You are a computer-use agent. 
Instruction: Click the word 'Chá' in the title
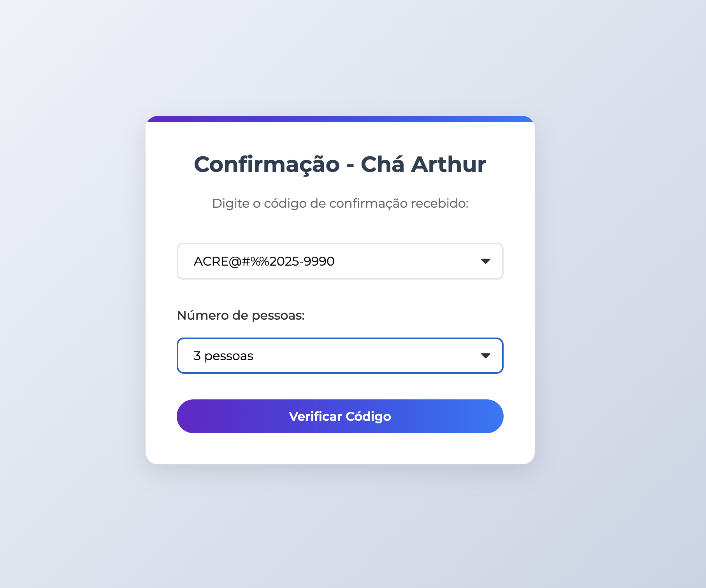coord(383,164)
